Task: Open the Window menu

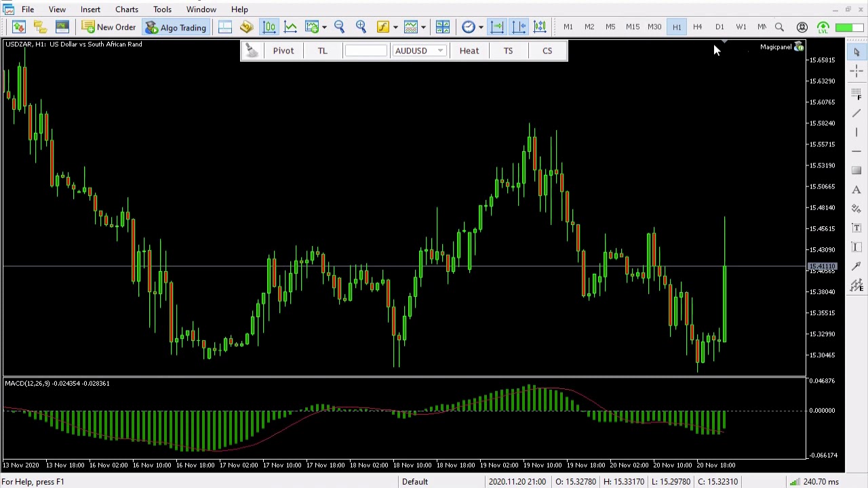Action: (201, 9)
